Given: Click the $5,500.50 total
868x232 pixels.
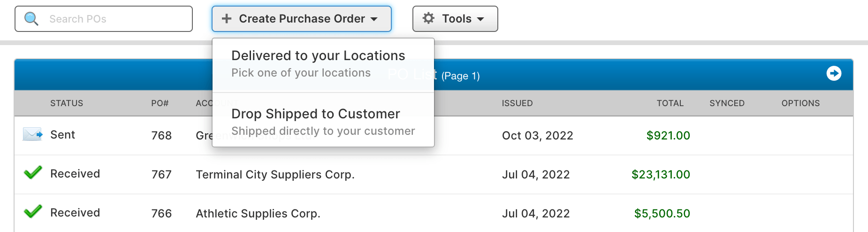Looking at the screenshot, I should pos(662,214).
